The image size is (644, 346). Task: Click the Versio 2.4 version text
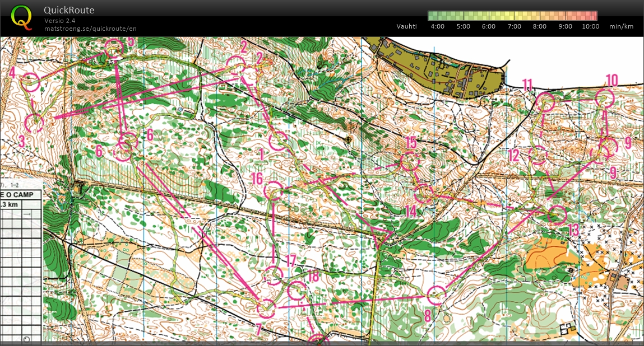click(x=60, y=21)
